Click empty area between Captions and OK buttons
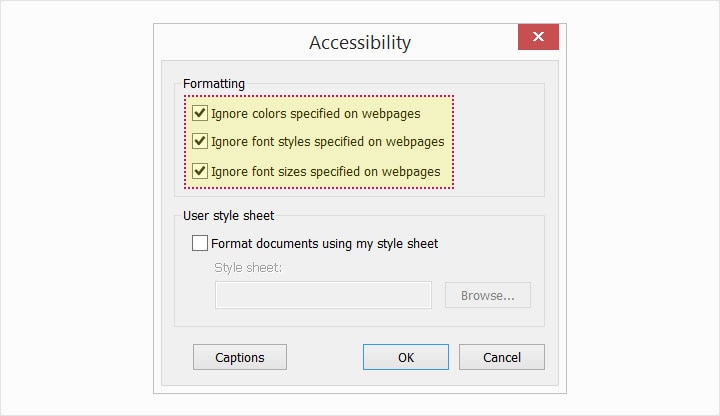The image size is (720, 416). click(325, 357)
